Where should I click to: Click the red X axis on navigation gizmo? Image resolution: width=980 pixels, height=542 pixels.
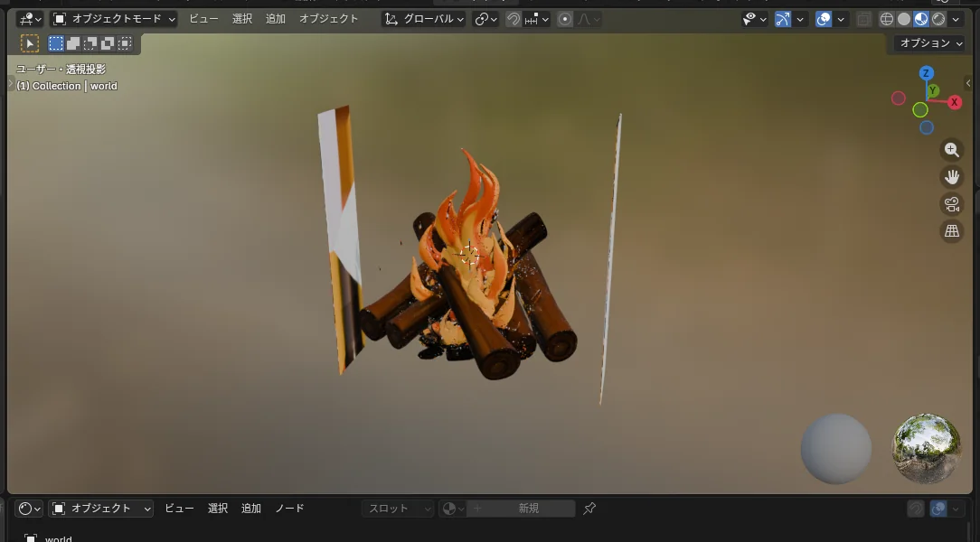click(x=955, y=102)
